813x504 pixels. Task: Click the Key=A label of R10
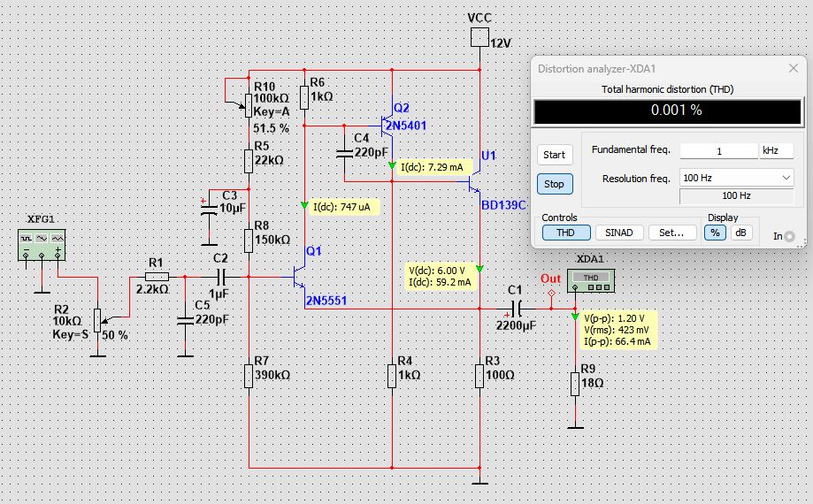(272, 112)
